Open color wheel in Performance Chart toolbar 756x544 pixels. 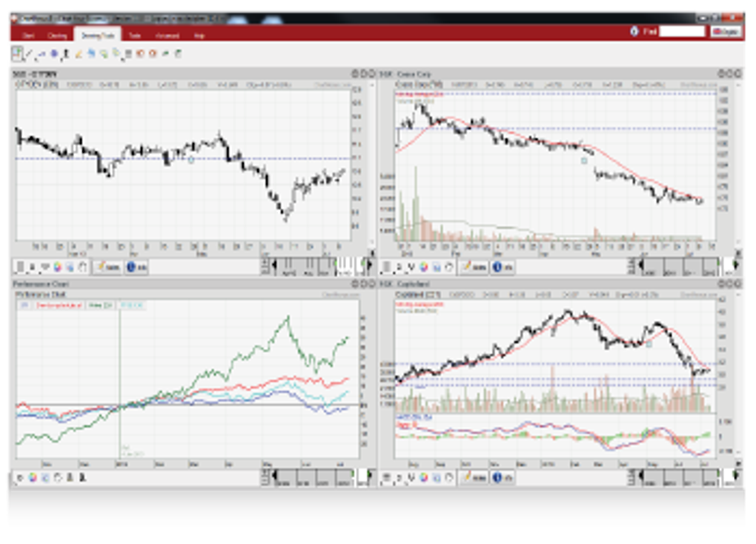tap(33, 477)
